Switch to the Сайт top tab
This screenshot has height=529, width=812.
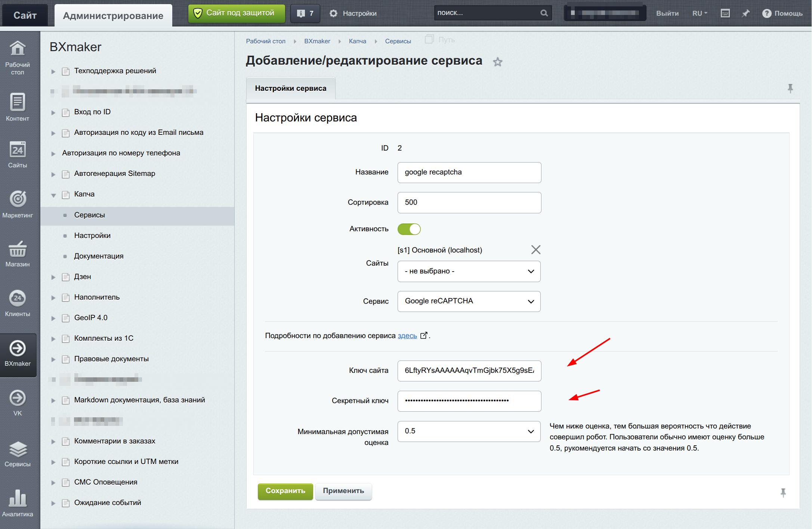pos(25,15)
